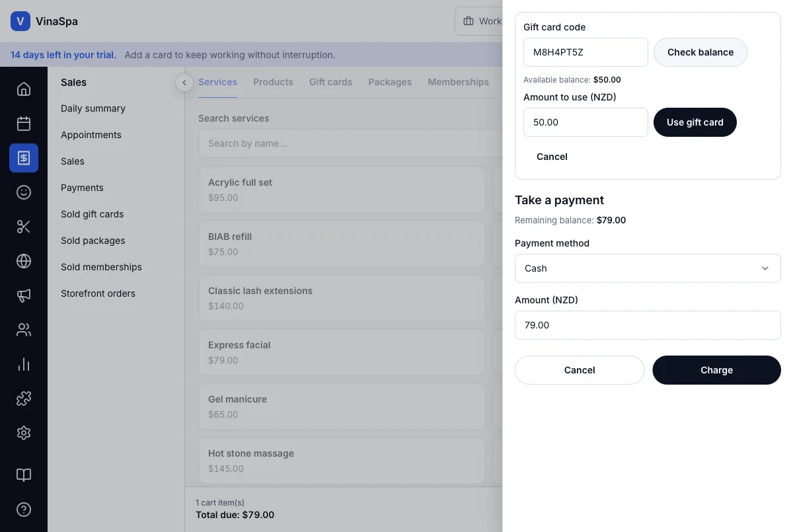
Task: Open the Integrations puzzle icon
Action: click(24, 399)
